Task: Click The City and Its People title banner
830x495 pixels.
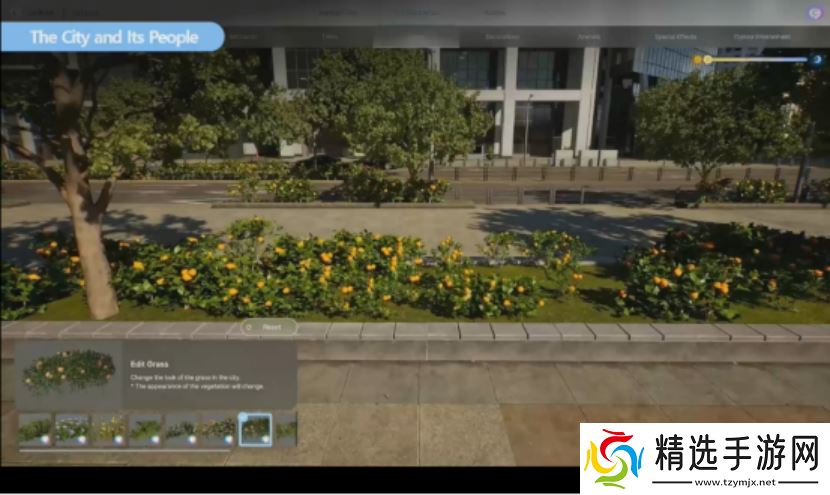Action: click(113, 37)
